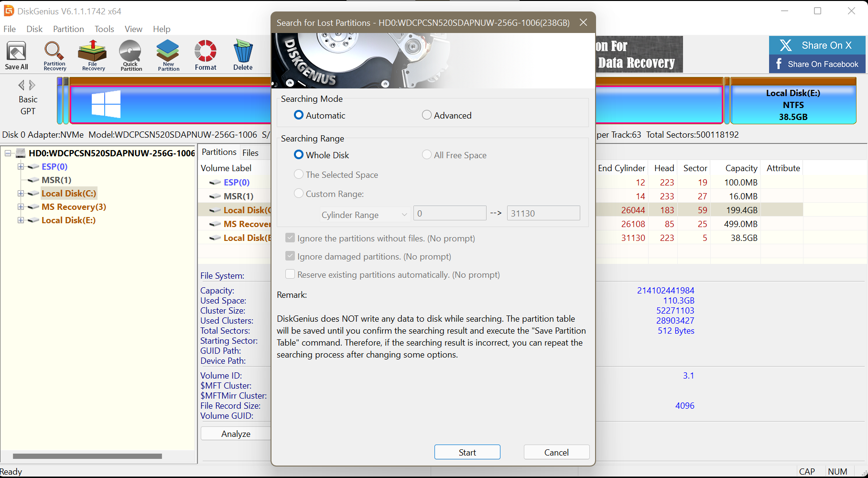This screenshot has width=868, height=478.
Task: Open Partition Recovery tool
Action: click(54, 55)
